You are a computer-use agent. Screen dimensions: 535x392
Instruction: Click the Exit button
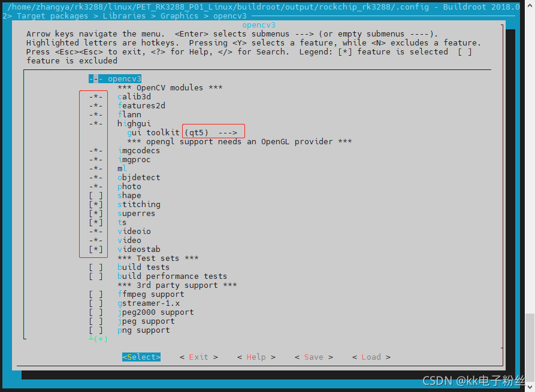(x=198, y=357)
